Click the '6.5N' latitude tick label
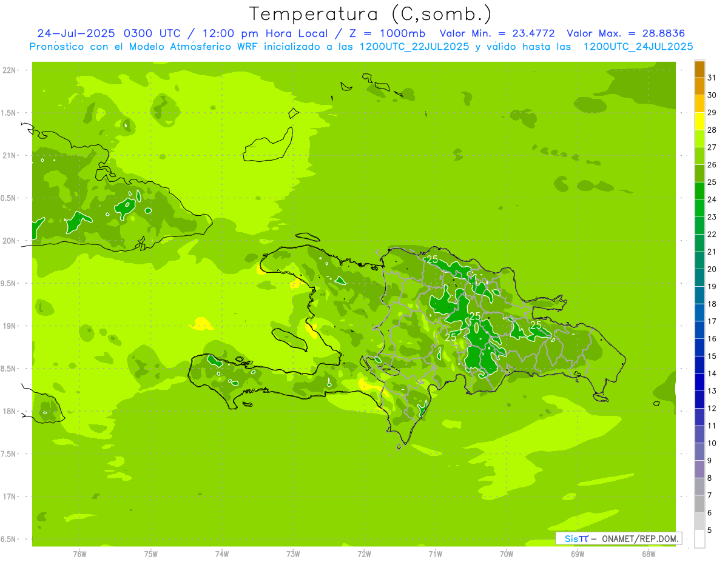Image resolution: width=728 pixels, height=562 pixels. (x=8, y=539)
